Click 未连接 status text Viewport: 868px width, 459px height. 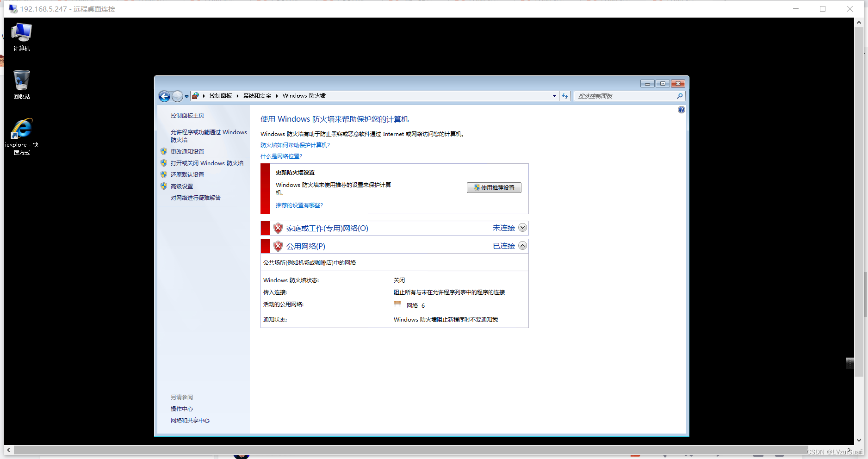[503, 228]
